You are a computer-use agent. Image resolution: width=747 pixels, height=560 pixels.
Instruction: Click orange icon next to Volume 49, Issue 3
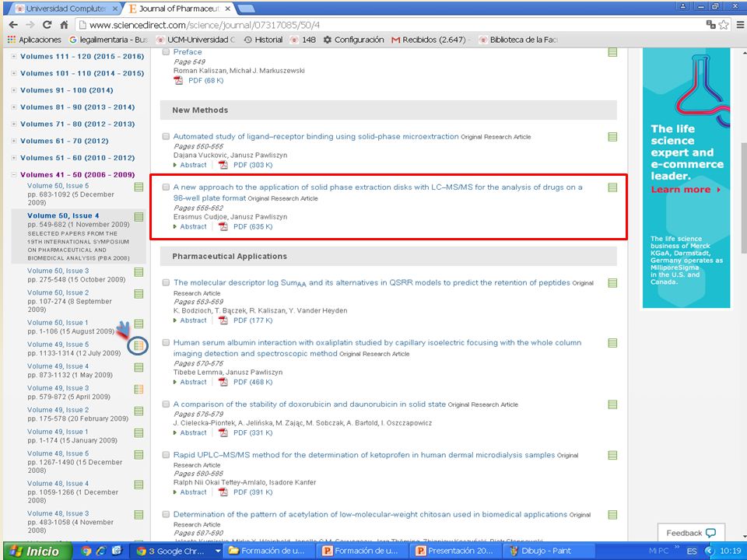click(x=139, y=390)
